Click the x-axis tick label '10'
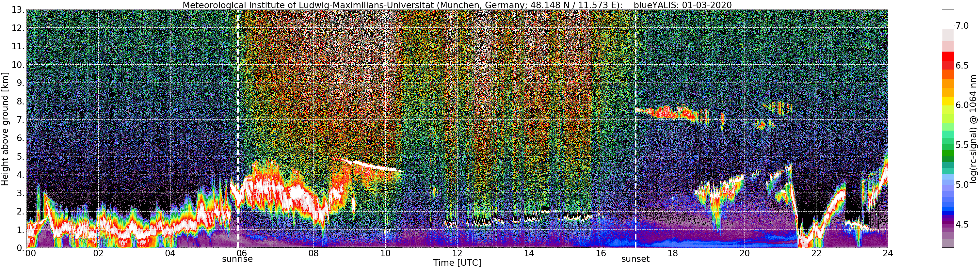This screenshot has width=980, height=269. (x=385, y=253)
